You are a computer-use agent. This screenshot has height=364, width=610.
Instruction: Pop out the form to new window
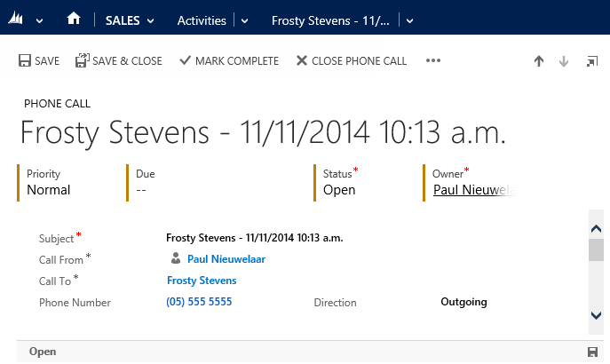coord(592,61)
